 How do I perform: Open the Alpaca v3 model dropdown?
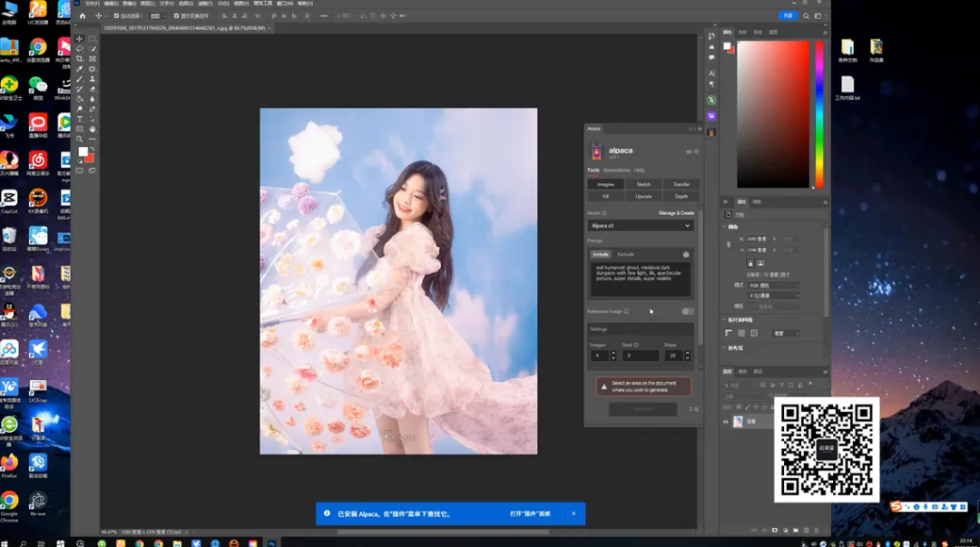tap(641, 226)
